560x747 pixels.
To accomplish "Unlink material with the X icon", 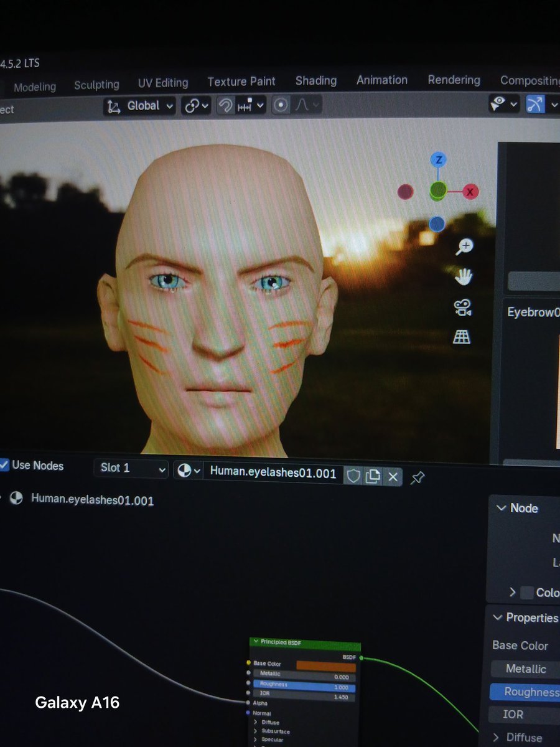I will click(393, 477).
